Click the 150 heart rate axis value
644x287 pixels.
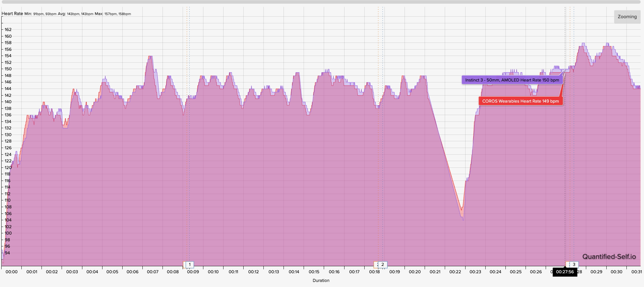pos(8,69)
